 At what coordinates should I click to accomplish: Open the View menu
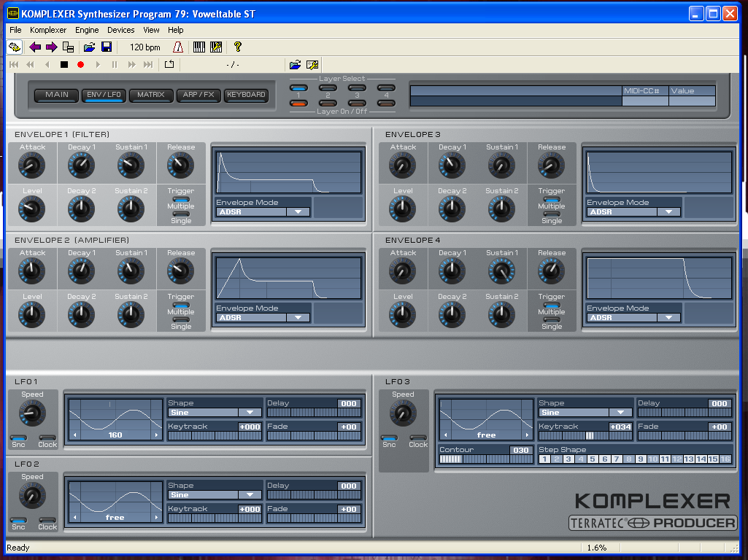pyautogui.click(x=151, y=30)
